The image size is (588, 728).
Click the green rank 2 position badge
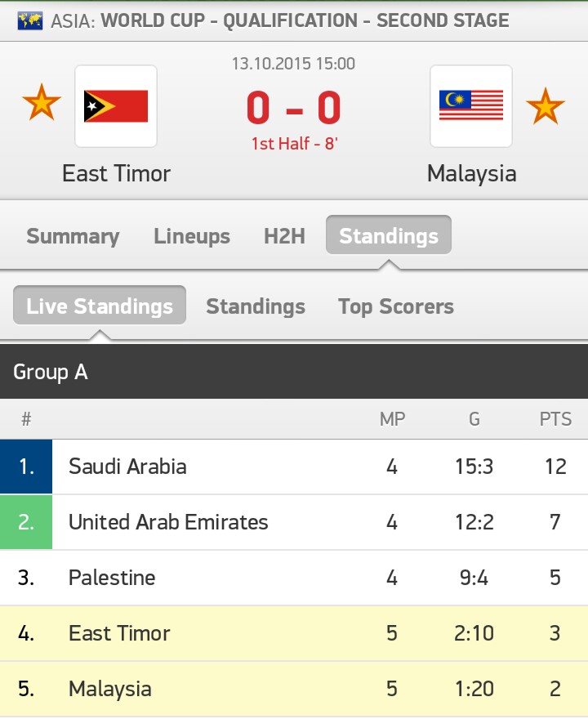click(26, 522)
